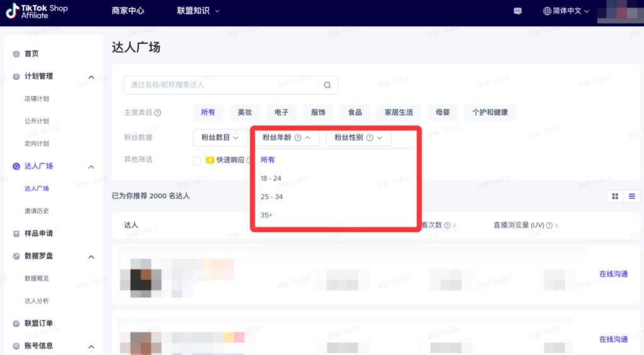Enable the 快速响应 checkbox filter
Image resolution: width=644 pixels, height=355 pixels.
point(197,161)
